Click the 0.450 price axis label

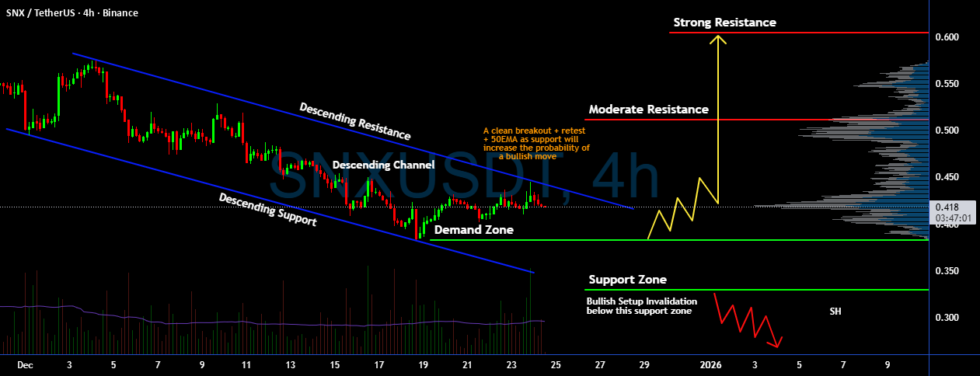point(947,177)
